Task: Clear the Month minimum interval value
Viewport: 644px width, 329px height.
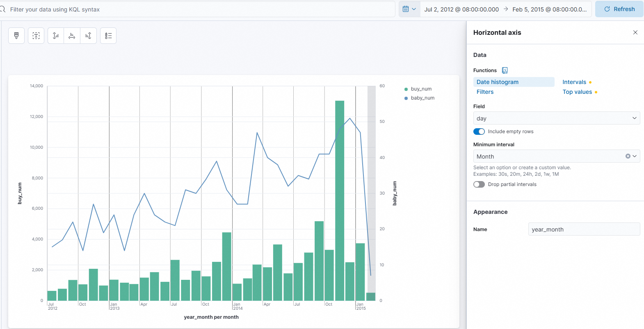Action: point(628,156)
